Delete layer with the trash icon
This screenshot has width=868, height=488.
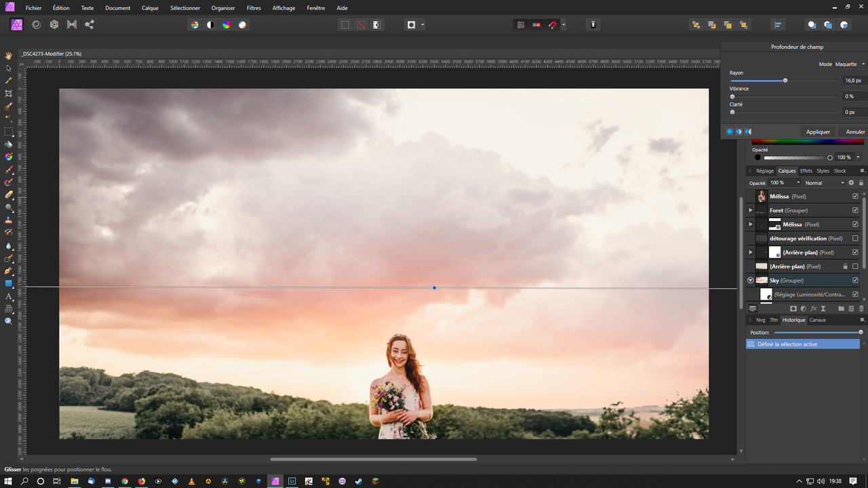tap(861, 308)
